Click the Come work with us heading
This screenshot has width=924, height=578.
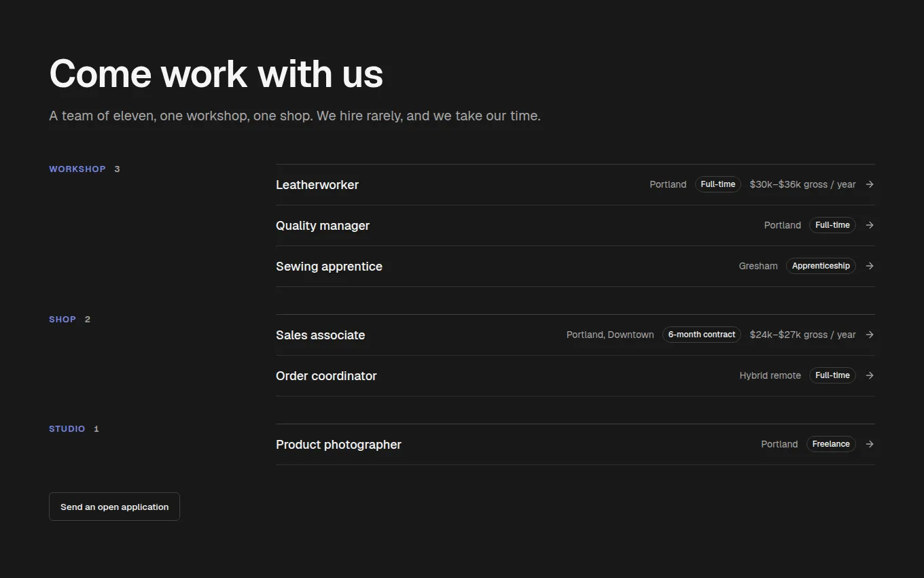click(216, 73)
